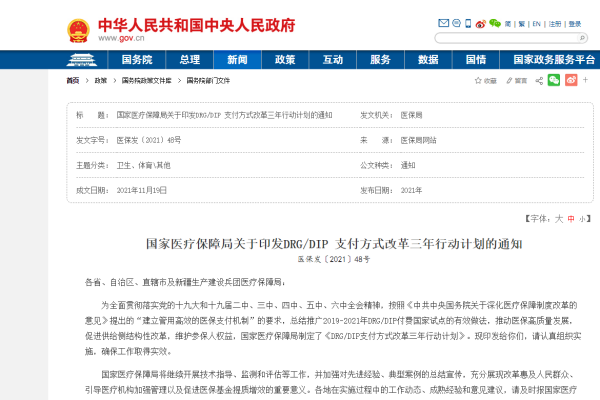Click the site search input field
600x400 pixels.
click(x=506, y=38)
